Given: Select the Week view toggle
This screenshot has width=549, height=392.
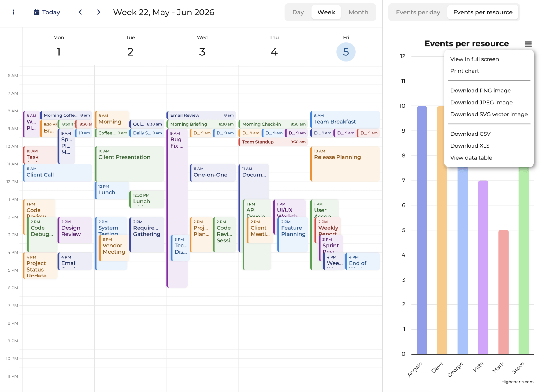Looking at the screenshot, I should pyautogui.click(x=326, y=12).
